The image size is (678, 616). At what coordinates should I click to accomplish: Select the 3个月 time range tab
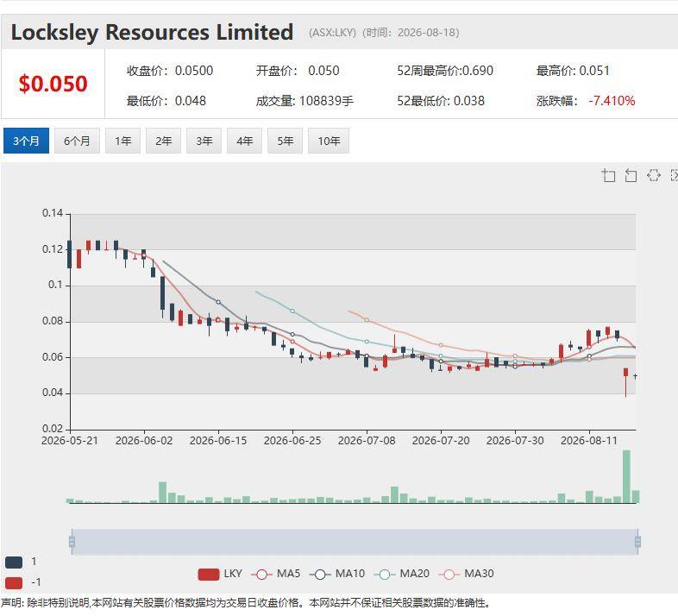pyautogui.click(x=26, y=141)
